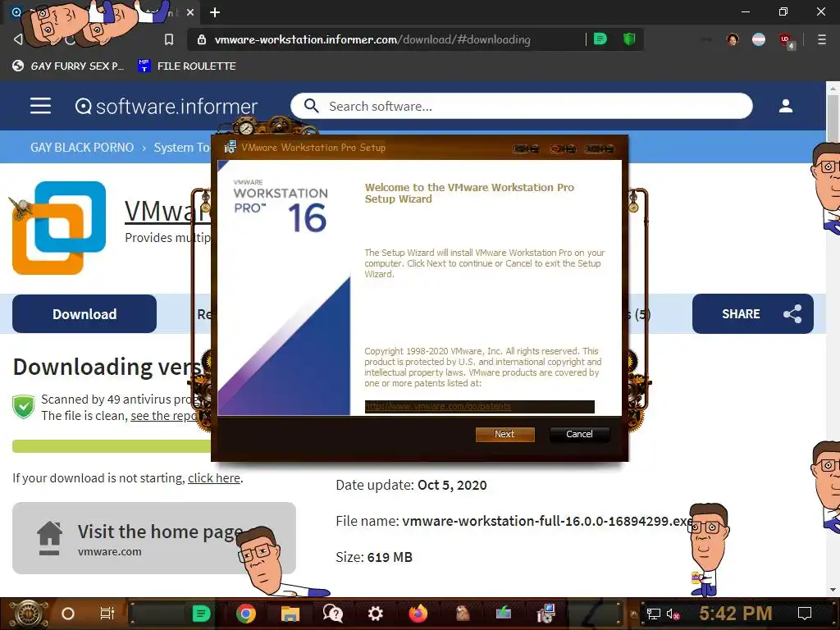The width and height of the screenshot is (840, 630).
Task: Click the green download progress bar
Action: point(112,446)
